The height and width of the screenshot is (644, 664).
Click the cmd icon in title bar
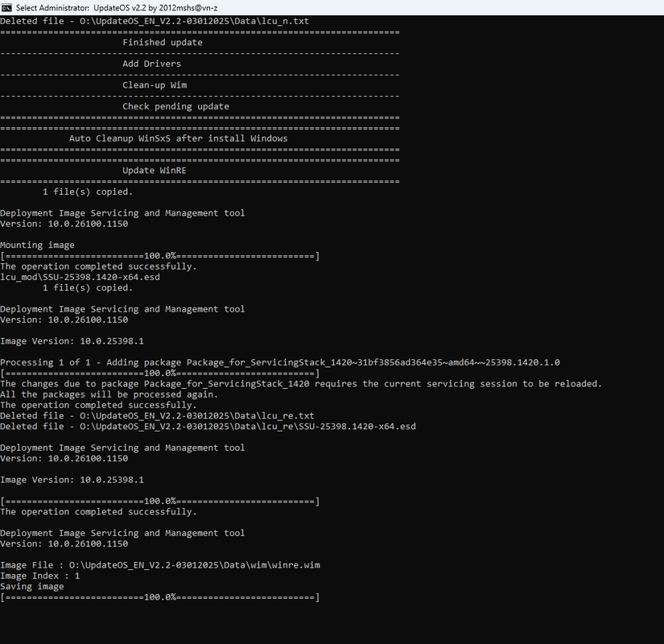pos(6,7)
